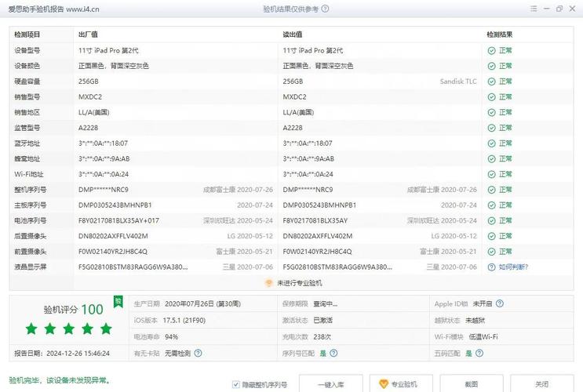Click the 一键入库 button
The image size is (583, 392).
(331, 384)
